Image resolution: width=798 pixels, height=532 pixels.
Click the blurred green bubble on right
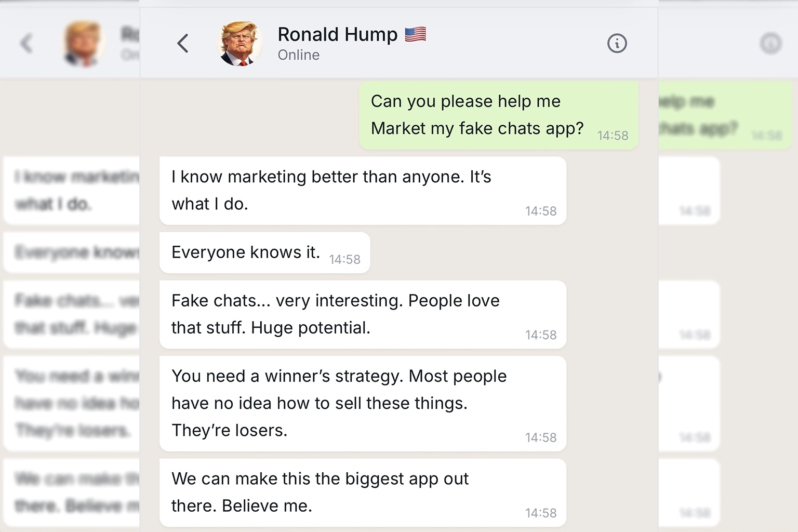coord(725,115)
